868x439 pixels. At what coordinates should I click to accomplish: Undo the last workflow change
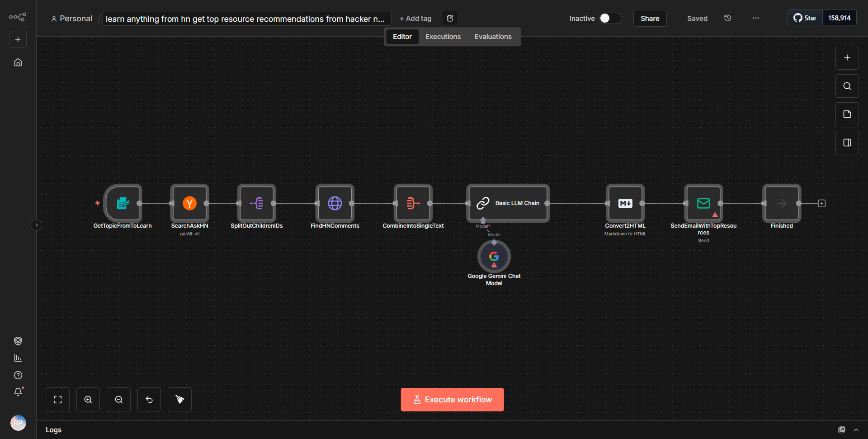click(149, 399)
